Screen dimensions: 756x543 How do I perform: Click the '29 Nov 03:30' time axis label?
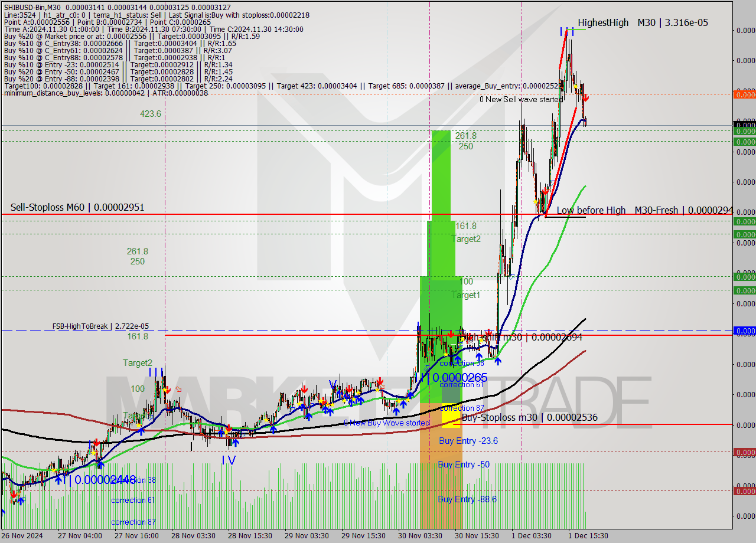[x=307, y=536]
